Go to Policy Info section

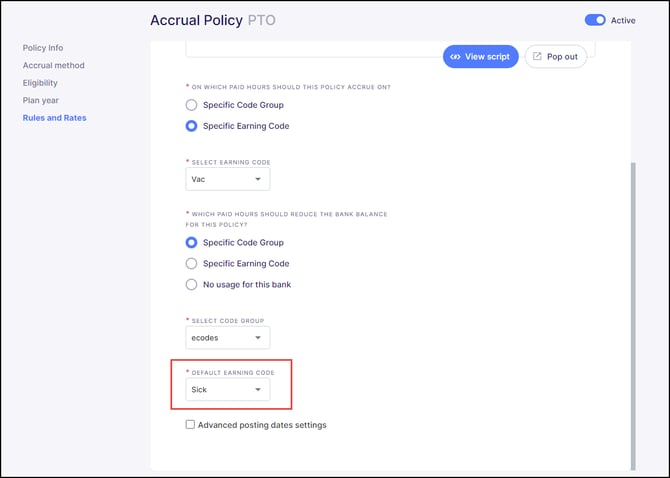point(43,48)
